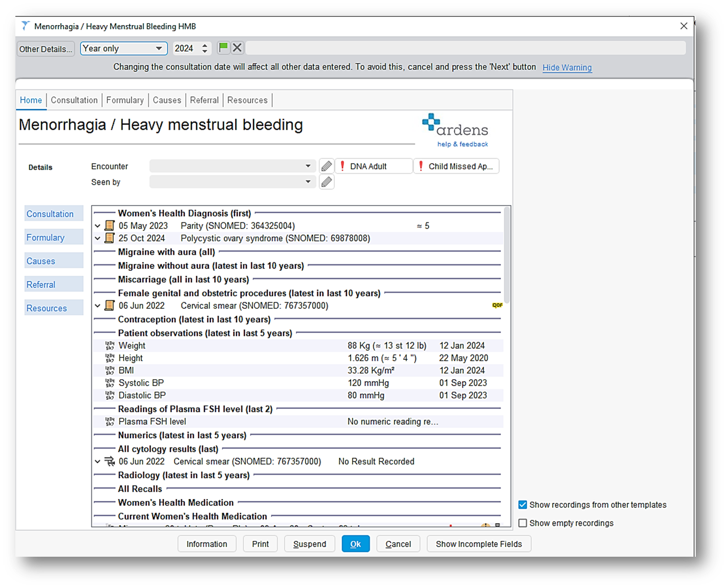Click numeric icon beside BMI
727x588 pixels.
[110, 371]
